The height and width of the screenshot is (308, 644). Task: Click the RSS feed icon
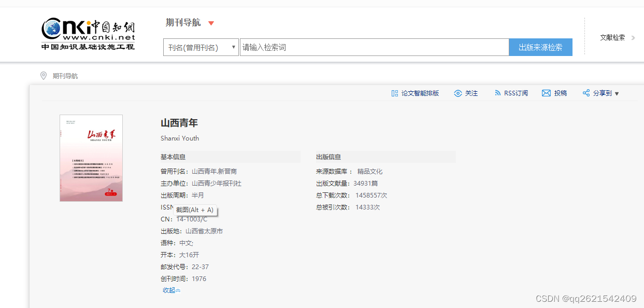498,93
